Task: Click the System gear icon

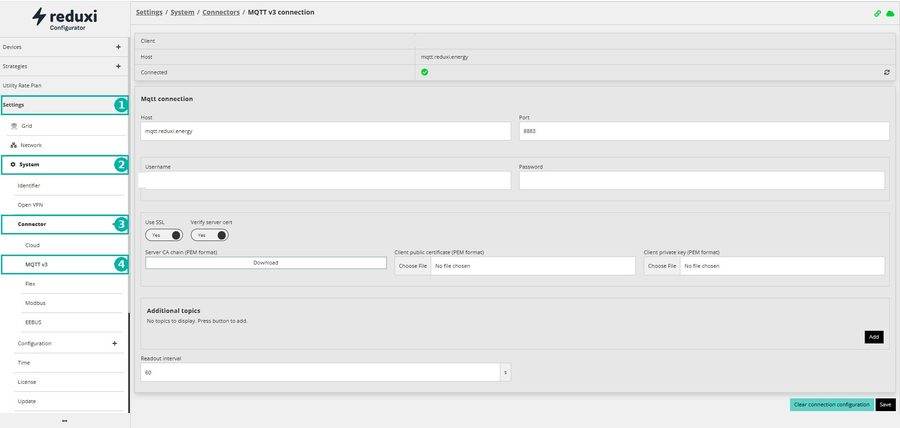Action: [13, 165]
